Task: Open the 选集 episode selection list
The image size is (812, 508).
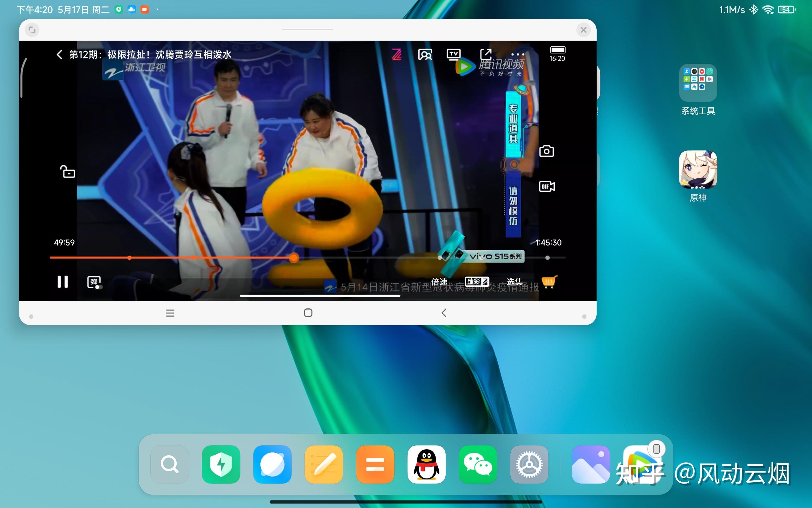Action: click(514, 282)
